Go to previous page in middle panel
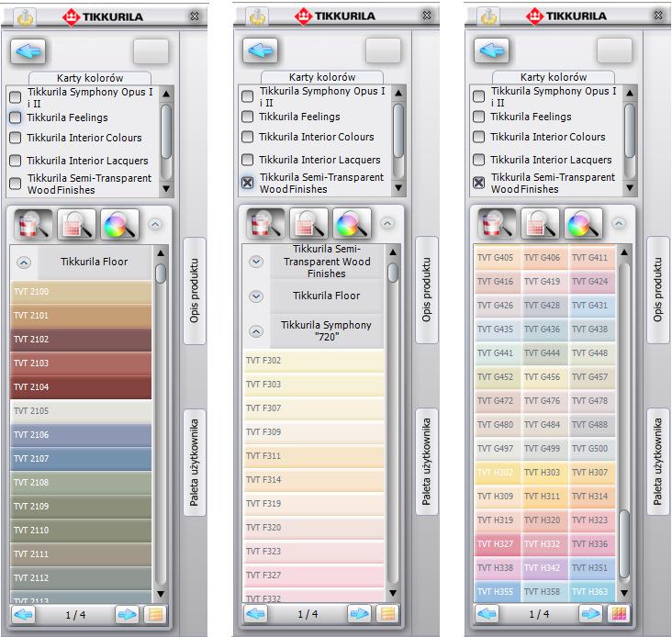 [x=256, y=614]
